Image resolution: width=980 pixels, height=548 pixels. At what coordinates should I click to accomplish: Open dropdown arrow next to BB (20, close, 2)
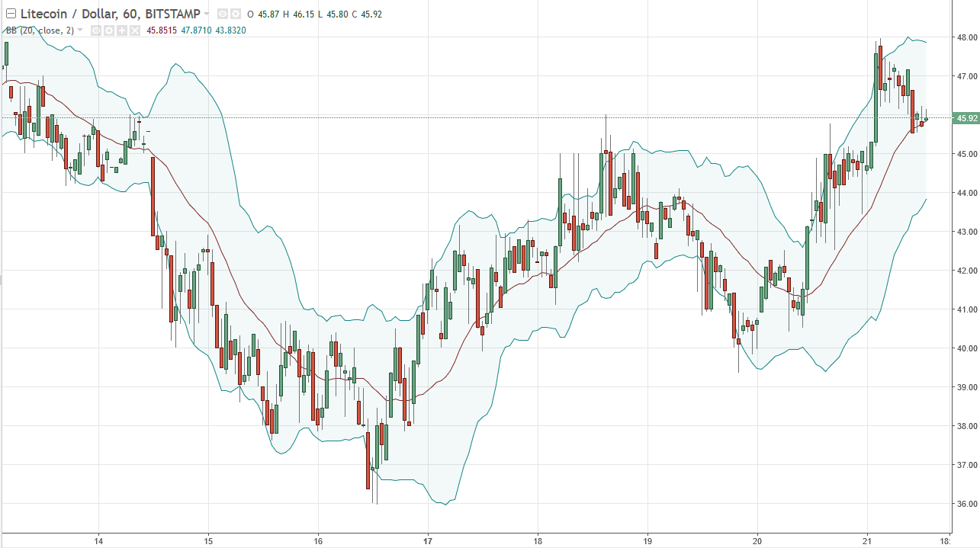80,30
